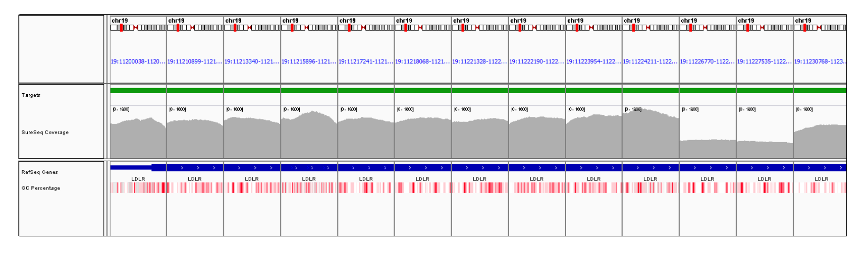
Task: Click LDLR gene label in the 19:11224211 panel
Action: (x=650, y=179)
